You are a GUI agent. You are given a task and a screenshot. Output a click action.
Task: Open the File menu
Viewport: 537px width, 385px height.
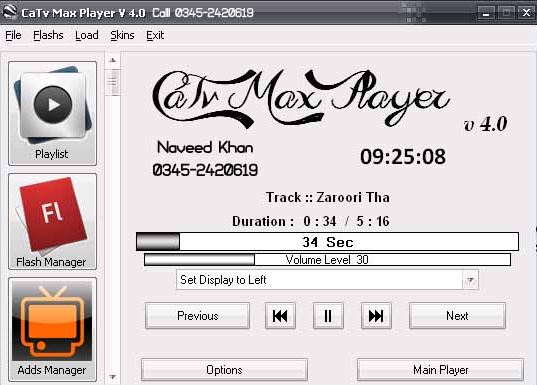[13, 35]
